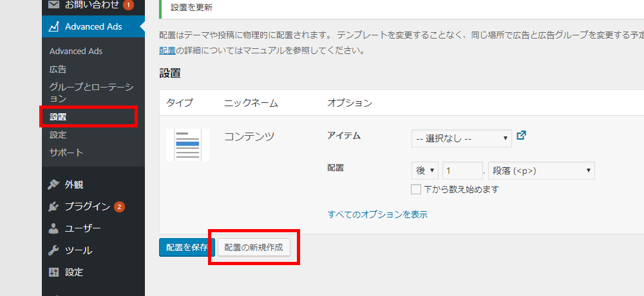Image resolution: width=644 pixels, height=296 pixels.
Task: Select 設置 in Advanced Ads submenu
Action: [x=58, y=117]
